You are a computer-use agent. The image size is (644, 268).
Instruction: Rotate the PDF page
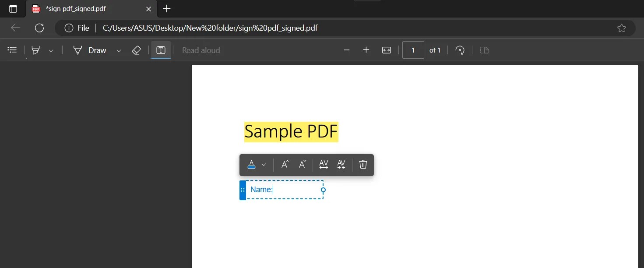460,50
